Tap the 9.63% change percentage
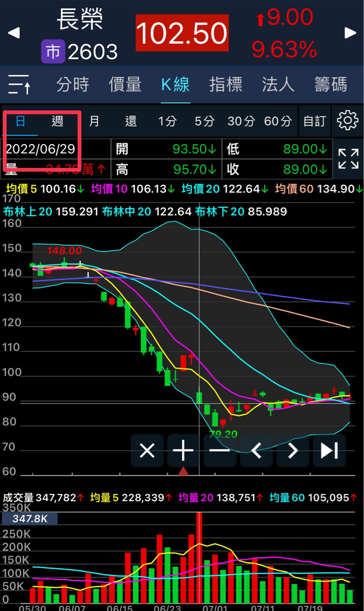Screen dimensions: 364x611 [284, 49]
